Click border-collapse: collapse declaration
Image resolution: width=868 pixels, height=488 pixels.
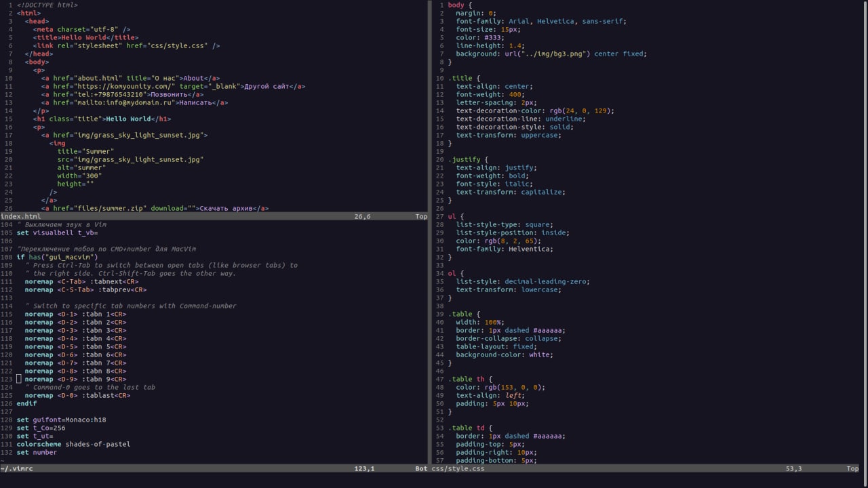pyautogui.click(x=511, y=338)
